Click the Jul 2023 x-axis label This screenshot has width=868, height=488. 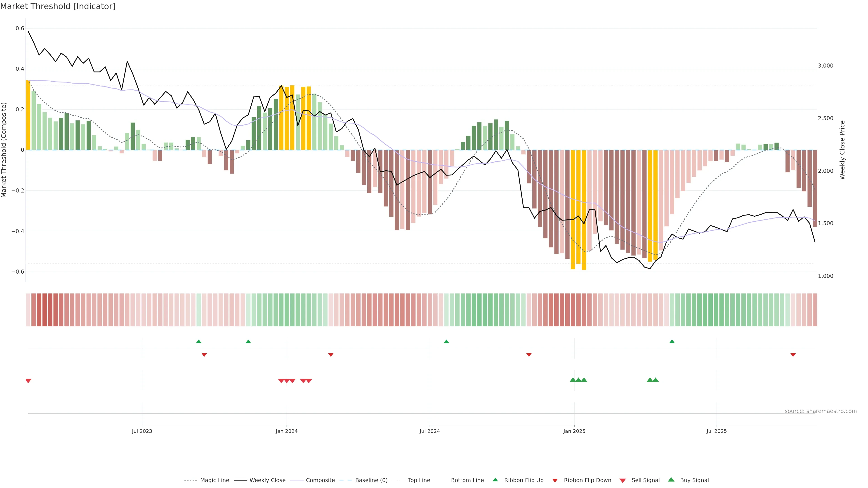click(x=142, y=431)
